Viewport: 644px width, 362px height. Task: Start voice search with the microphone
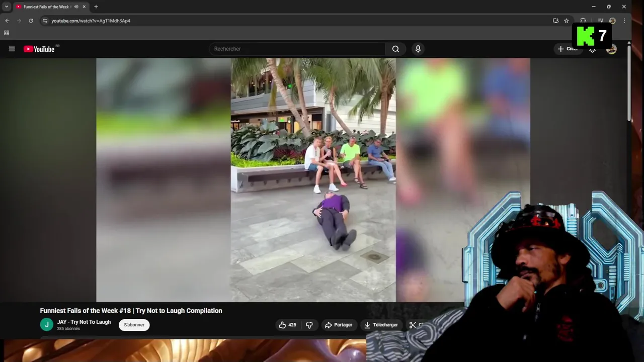418,49
